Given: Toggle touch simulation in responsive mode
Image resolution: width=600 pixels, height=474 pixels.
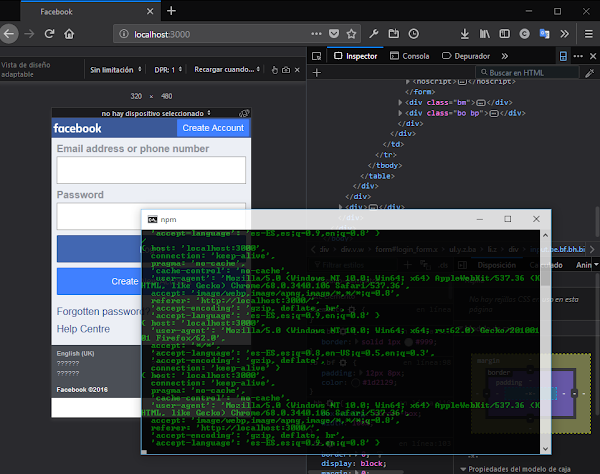Looking at the screenshot, I should point(274,71).
